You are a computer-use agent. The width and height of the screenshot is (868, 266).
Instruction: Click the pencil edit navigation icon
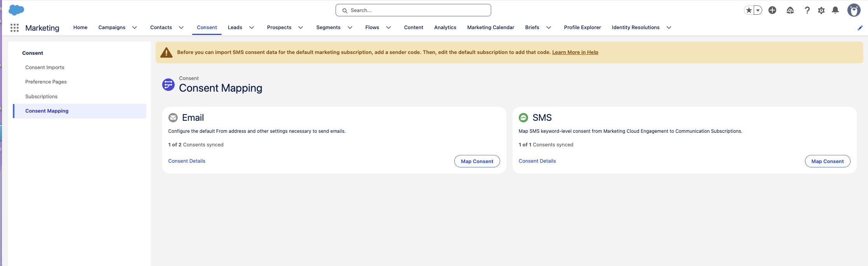coord(860,28)
